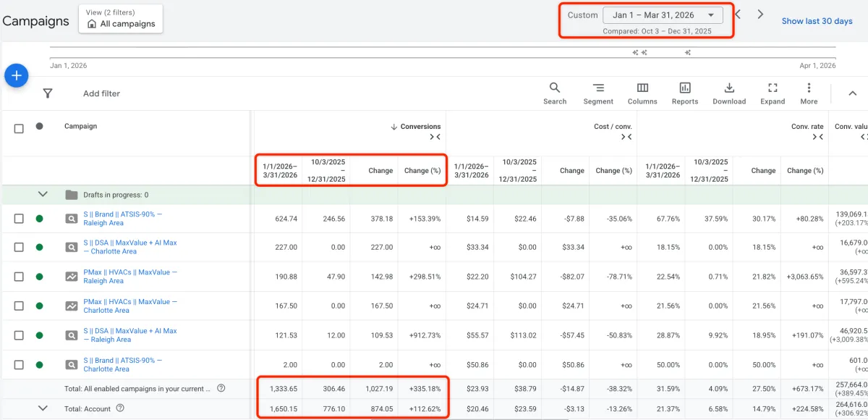Collapse the chart with the up chevron
This screenshot has height=420, width=868.
coord(852,93)
